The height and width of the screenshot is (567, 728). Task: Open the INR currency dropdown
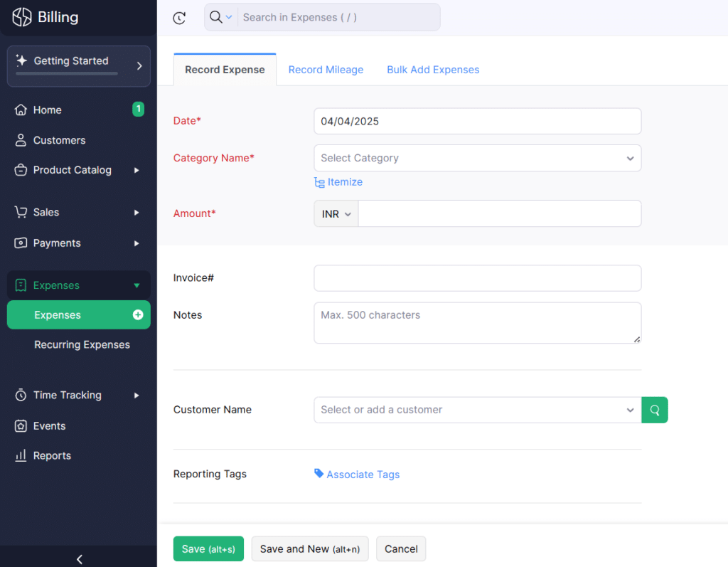(336, 214)
